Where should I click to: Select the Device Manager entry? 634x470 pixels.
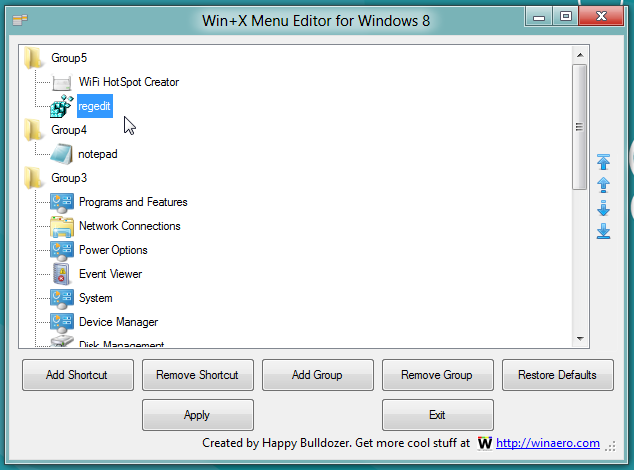(118, 322)
